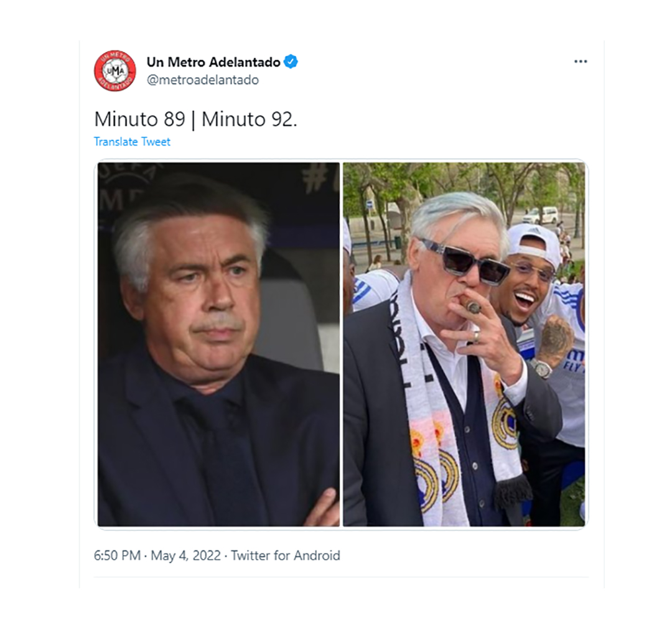Click the Translate Tweet link
Viewport: 672px width, 630px height.
tap(132, 142)
